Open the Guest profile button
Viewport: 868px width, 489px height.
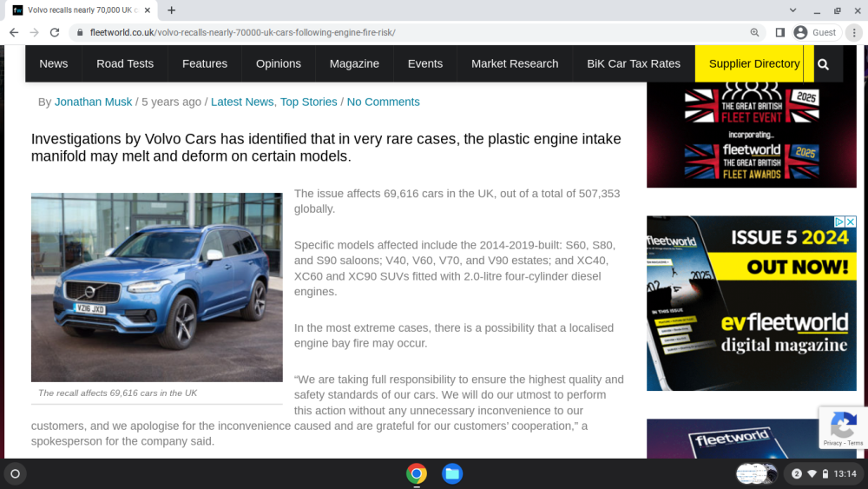[x=816, y=33]
